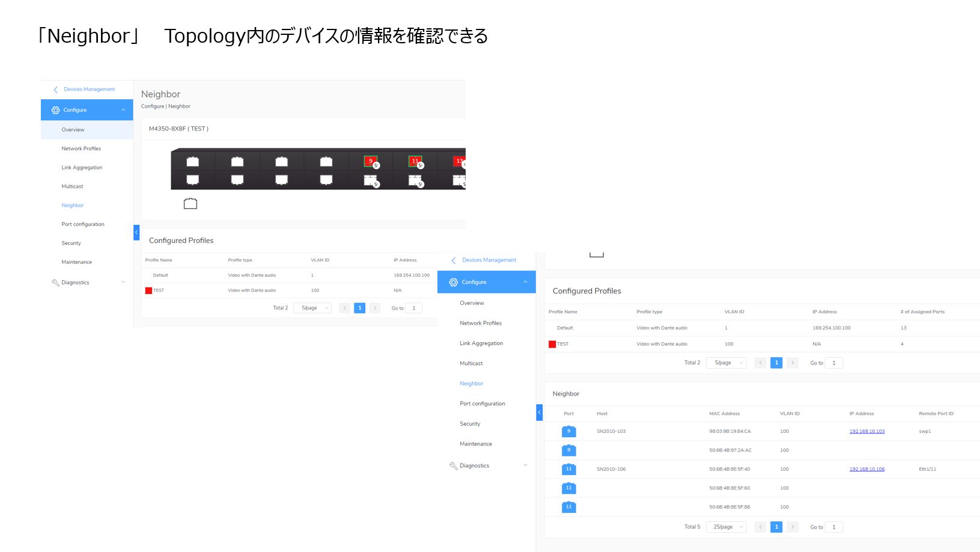Open the 192.168.10.106 IP address link

[867, 469]
